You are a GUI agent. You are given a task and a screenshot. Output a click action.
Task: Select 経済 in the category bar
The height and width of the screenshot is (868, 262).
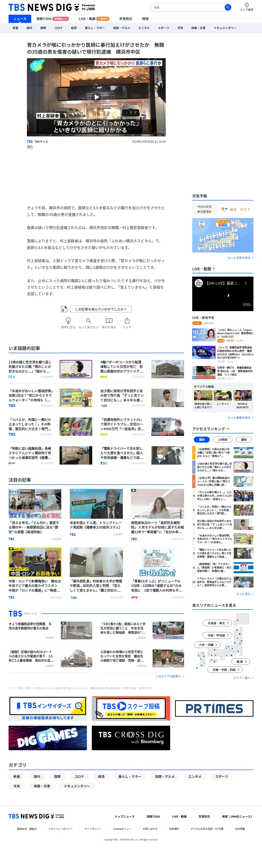(74, 28)
